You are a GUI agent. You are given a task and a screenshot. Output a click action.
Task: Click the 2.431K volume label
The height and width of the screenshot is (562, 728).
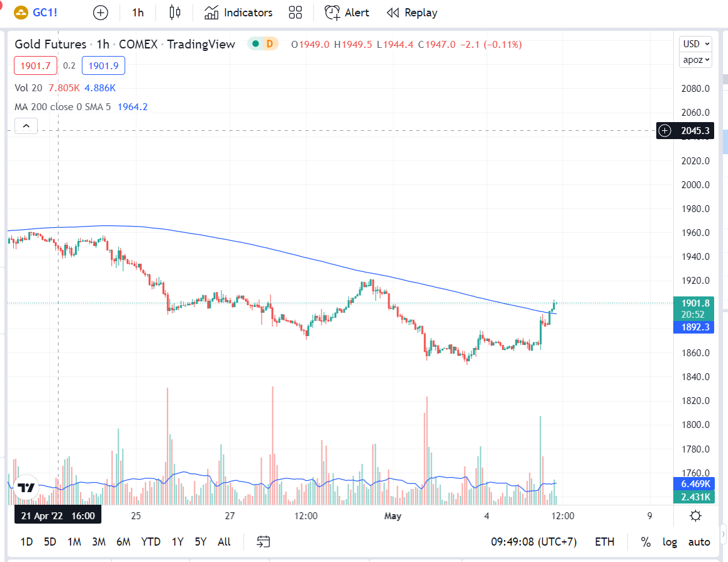[x=693, y=497]
